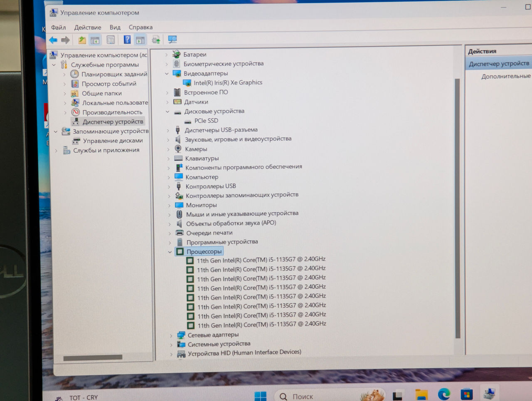Click the device list vertical scrollbar
The image size is (532, 401).
coord(458,208)
